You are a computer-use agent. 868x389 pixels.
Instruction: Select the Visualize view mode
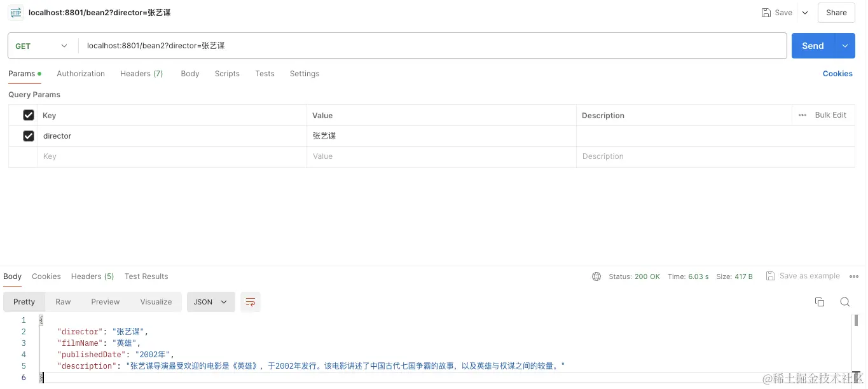(x=156, y=302)
